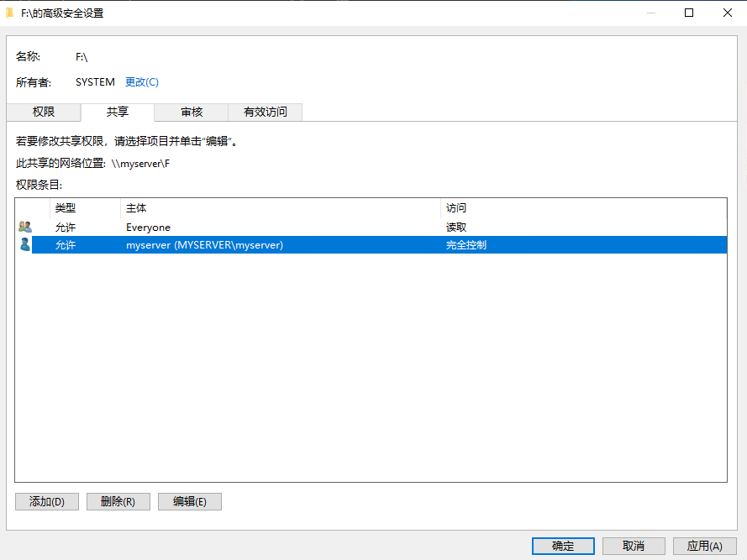Switch to the 权限 tab
This screenshot has width=747, height=560.
[44, 112]
